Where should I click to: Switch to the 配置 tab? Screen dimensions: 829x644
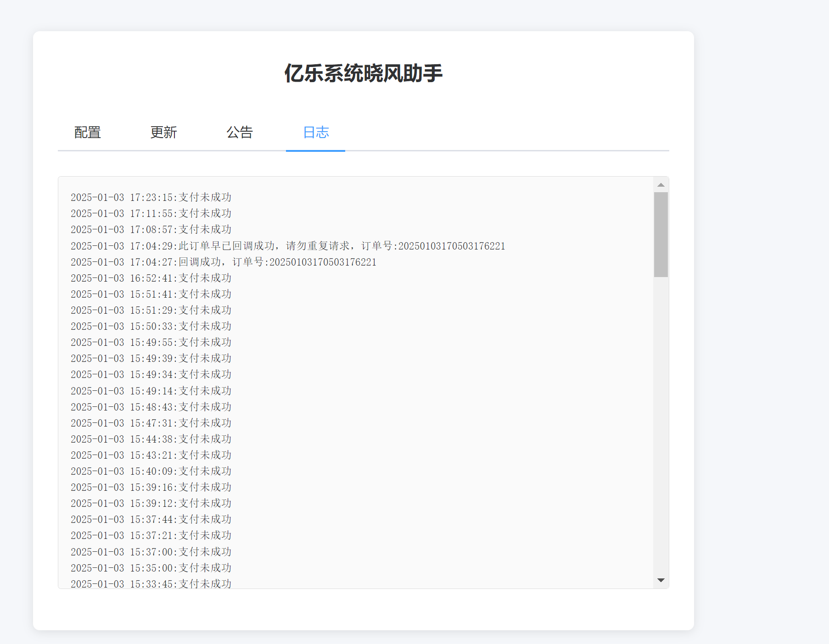(x=87, y=132)
